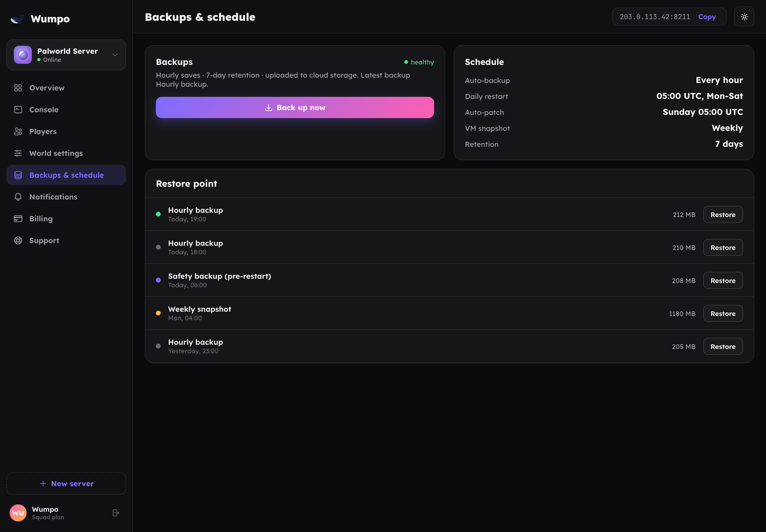
Task: Click the Console terminal icon
Action: (18, 110)
